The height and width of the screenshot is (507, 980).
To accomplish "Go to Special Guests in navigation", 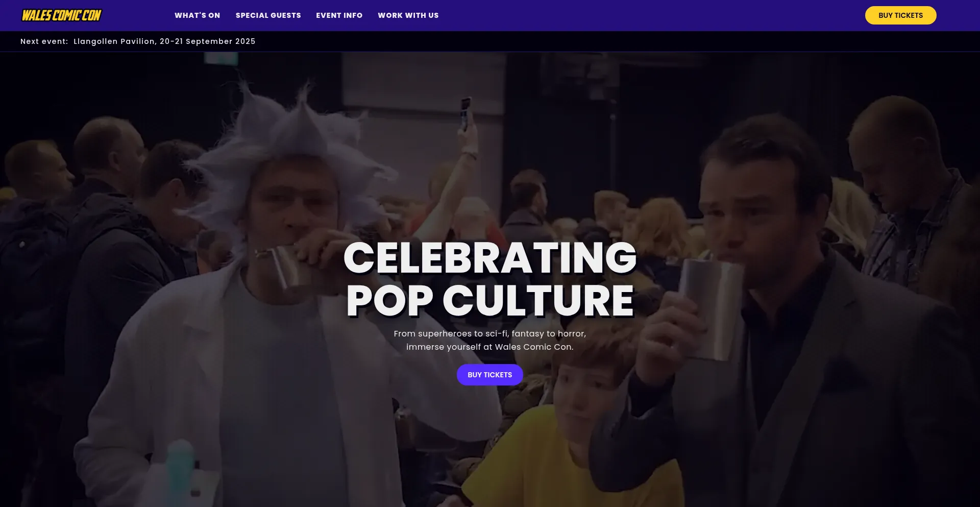I will point(268,15).
